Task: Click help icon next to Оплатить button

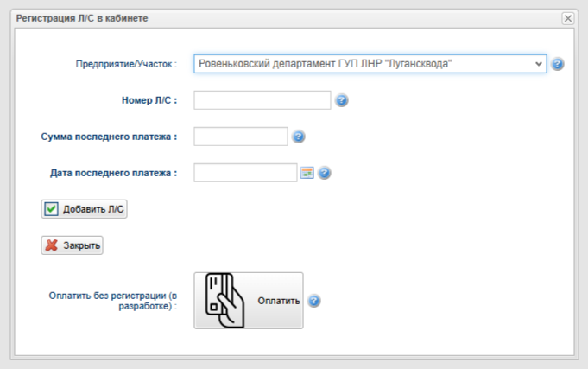Action: (x=314, y=302)
